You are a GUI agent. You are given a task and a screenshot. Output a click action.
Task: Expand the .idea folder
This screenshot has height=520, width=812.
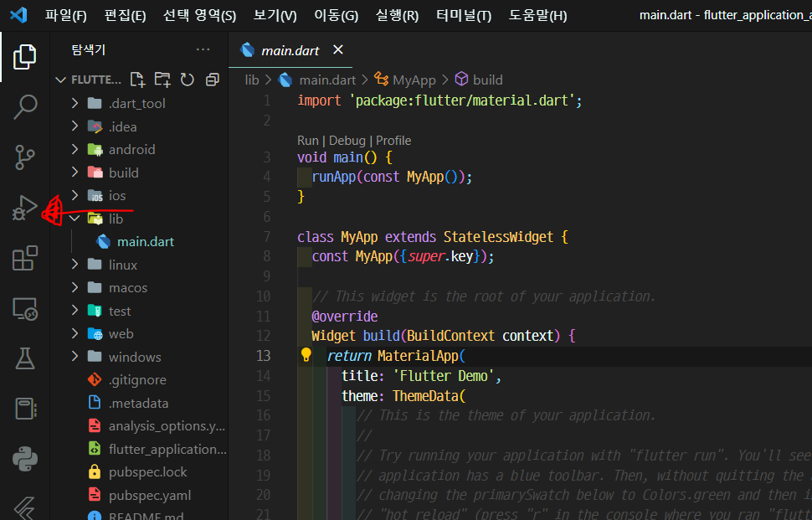[75, 126]
